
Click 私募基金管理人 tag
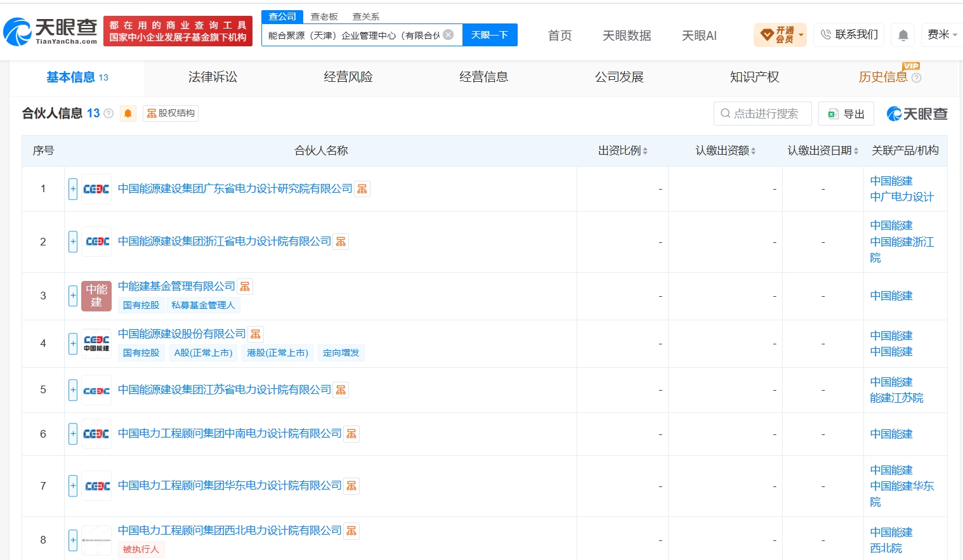[203, 306]
